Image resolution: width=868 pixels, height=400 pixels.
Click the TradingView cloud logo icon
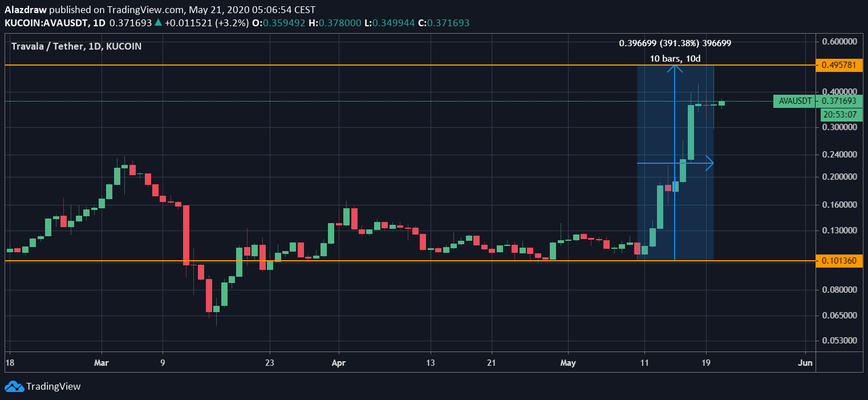tap(14, 386)
